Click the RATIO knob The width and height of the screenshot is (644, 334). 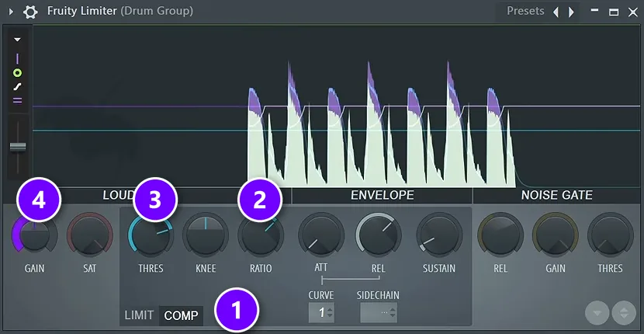(261, 235)
